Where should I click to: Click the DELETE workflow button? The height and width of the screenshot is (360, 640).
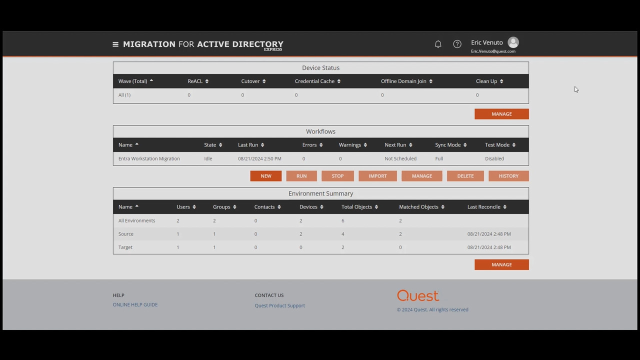pyautogui.click(x=465, y=176)
